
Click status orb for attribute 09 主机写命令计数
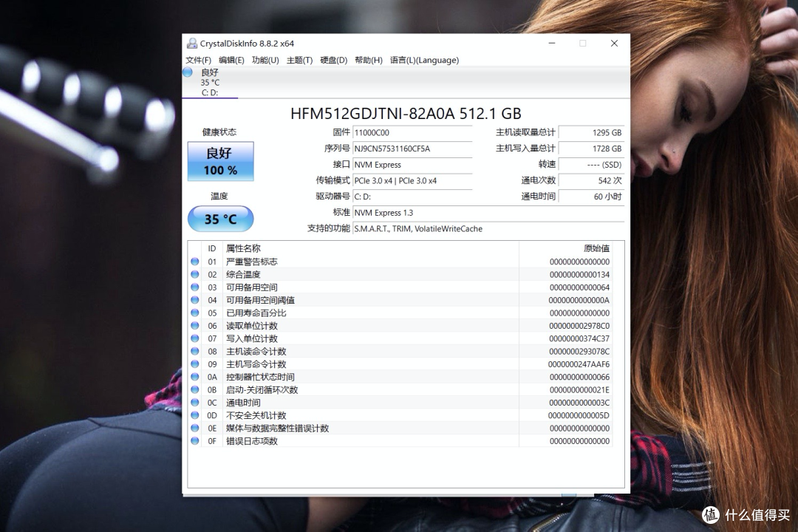click(x=195, y=364)
